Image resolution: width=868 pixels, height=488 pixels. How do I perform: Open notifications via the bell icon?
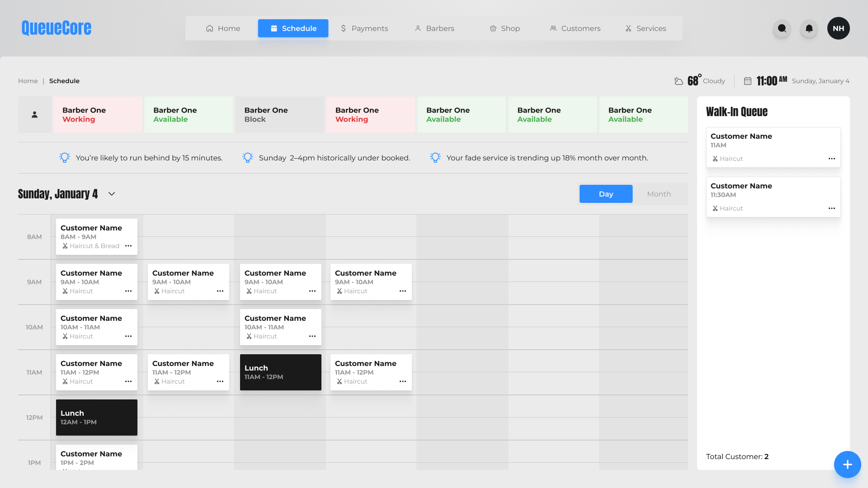click(x=809, y=28)
